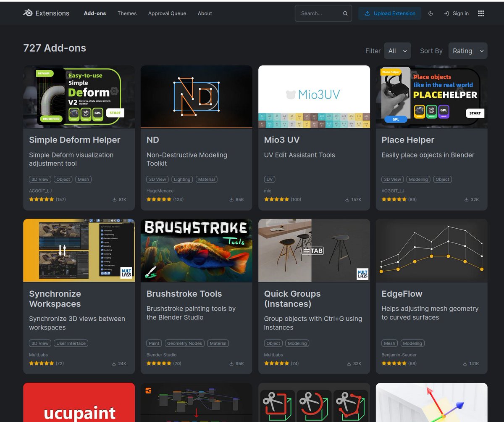Click star rating on Mio3 UV card
This screenshot has height=422, width=504.
(x=277, y=200)
